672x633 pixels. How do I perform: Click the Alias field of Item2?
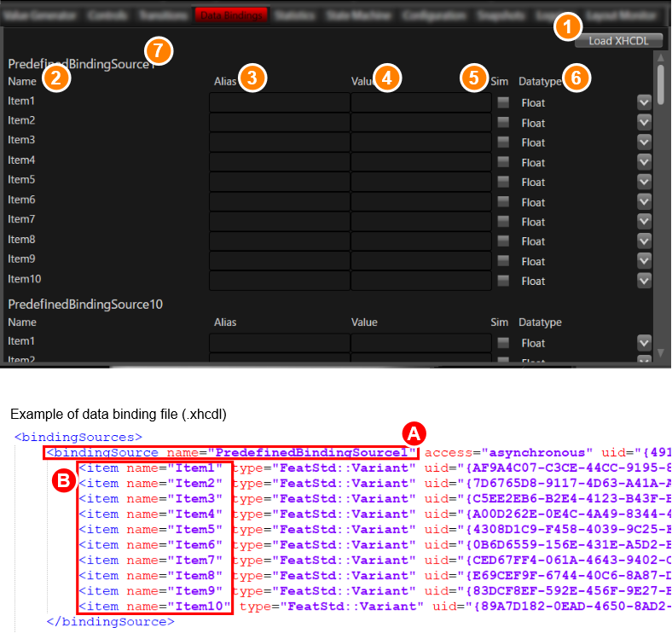[x=280, y=123]
